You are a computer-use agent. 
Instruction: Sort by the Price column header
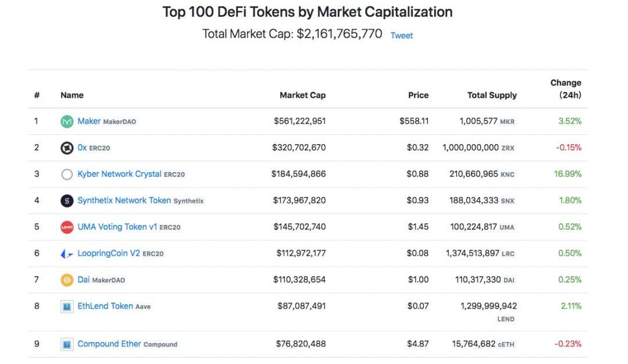pos(418,95)
